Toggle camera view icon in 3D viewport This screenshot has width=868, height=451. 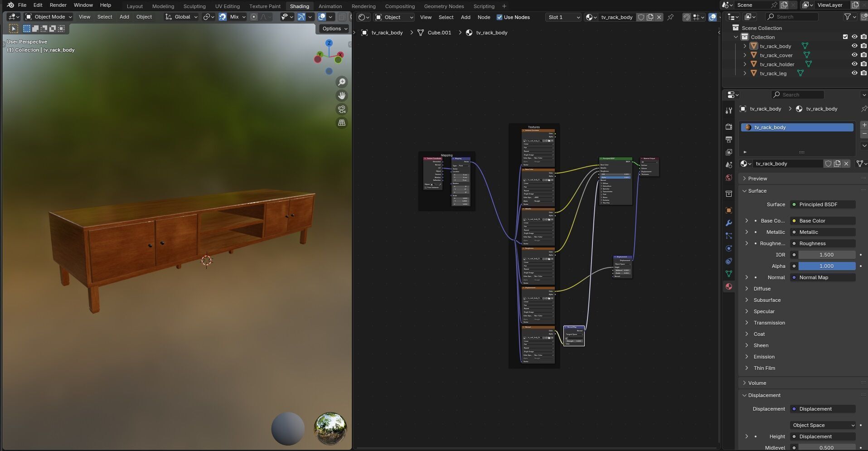[342, 109]
